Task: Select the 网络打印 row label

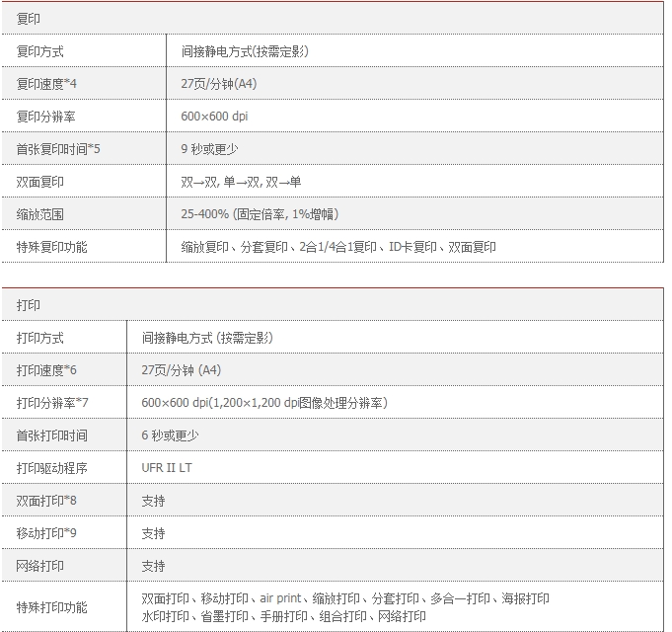Action: coord(40,566)
